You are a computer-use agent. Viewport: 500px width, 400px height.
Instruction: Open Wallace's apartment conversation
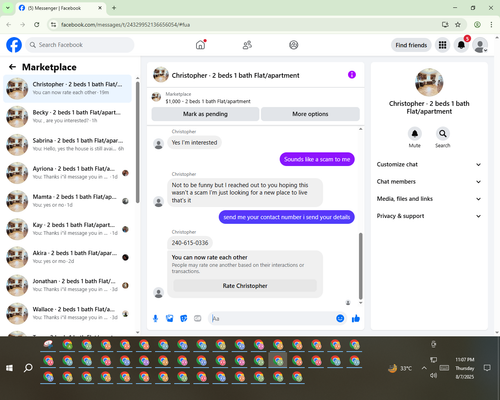(x=67, y=313)
